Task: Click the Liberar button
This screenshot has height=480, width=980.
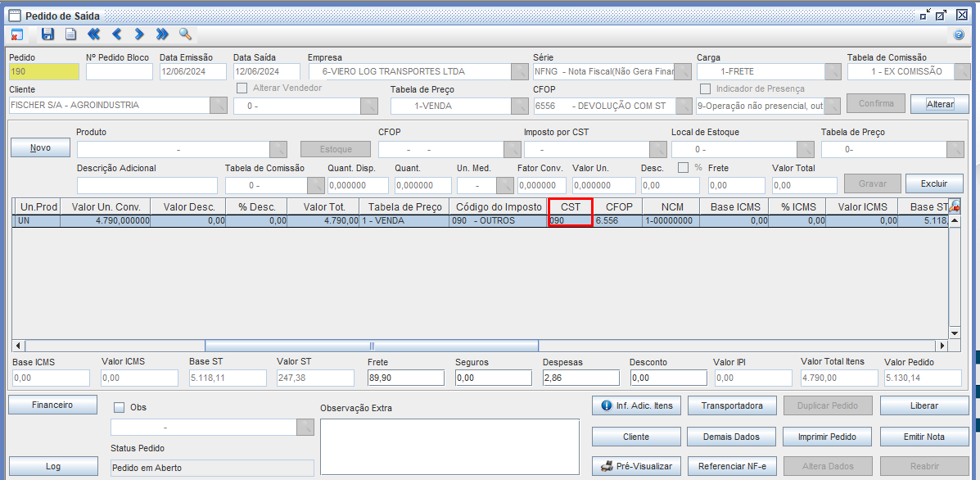Action: 924,405
